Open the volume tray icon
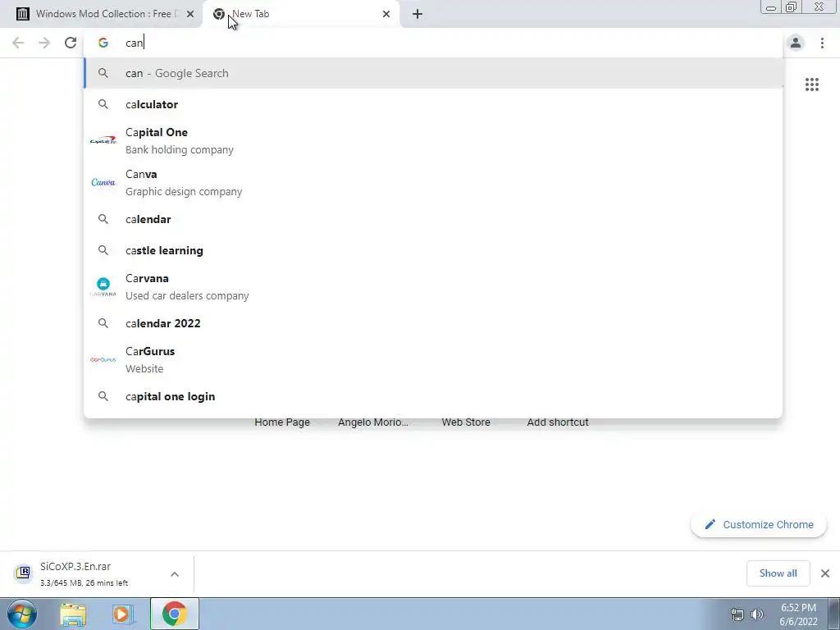This screenshot has width=840, height=630. [x=756, y=614]
